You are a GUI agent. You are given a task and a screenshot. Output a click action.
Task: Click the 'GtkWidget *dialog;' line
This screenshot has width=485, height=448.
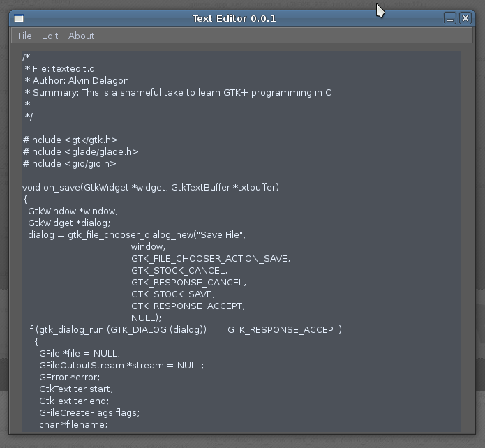click(x=69, y=223)
